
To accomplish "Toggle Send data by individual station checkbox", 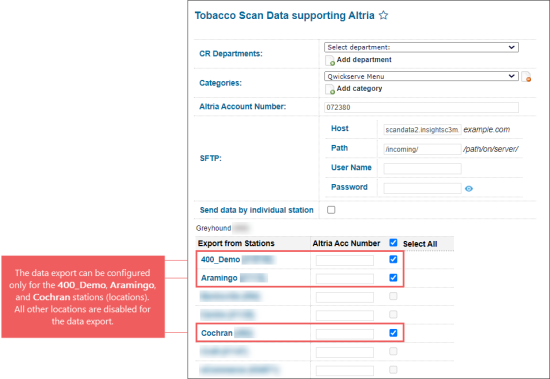I will click(331, 210).
